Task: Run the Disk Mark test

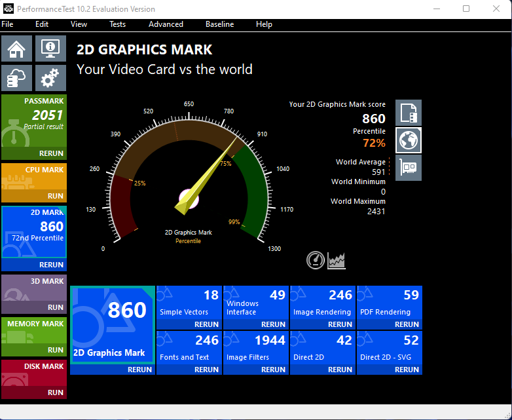Action: [34, 392]
